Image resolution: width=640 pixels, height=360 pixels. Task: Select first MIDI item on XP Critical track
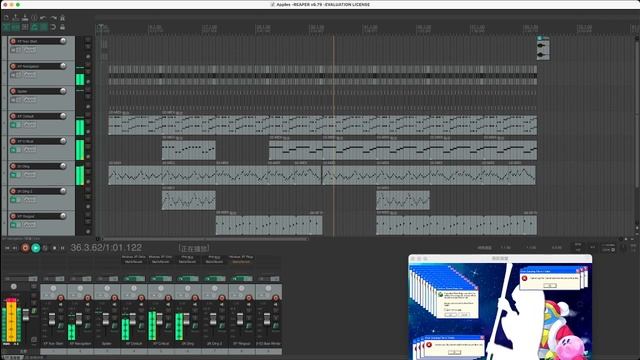click(x=189, y=150)
